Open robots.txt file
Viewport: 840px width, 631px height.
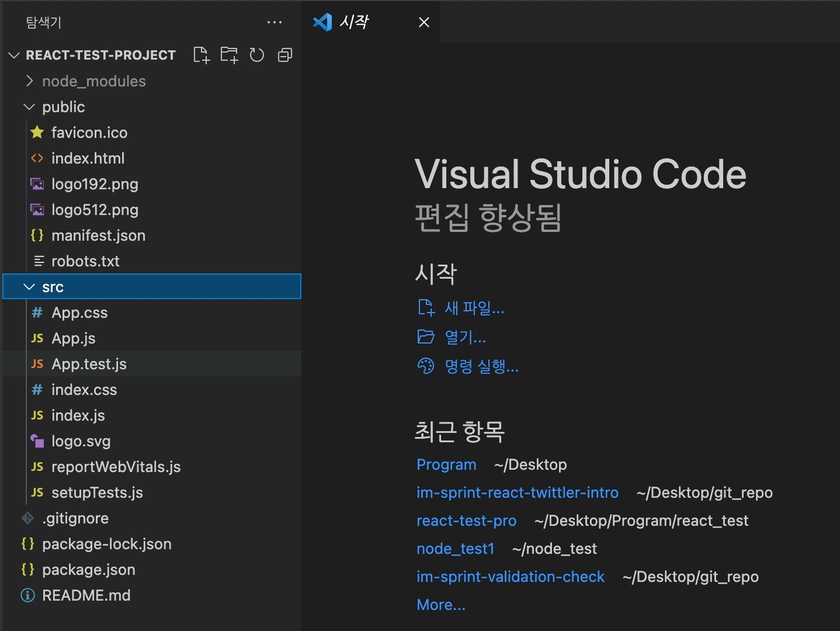[85, 261]
